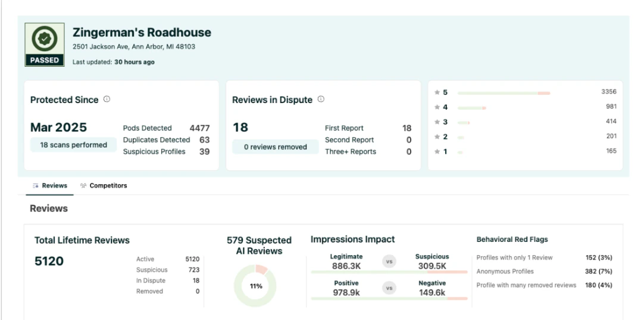Click the 18 scans performed pill
Screen dimensions: 644x320
point(74,145)
